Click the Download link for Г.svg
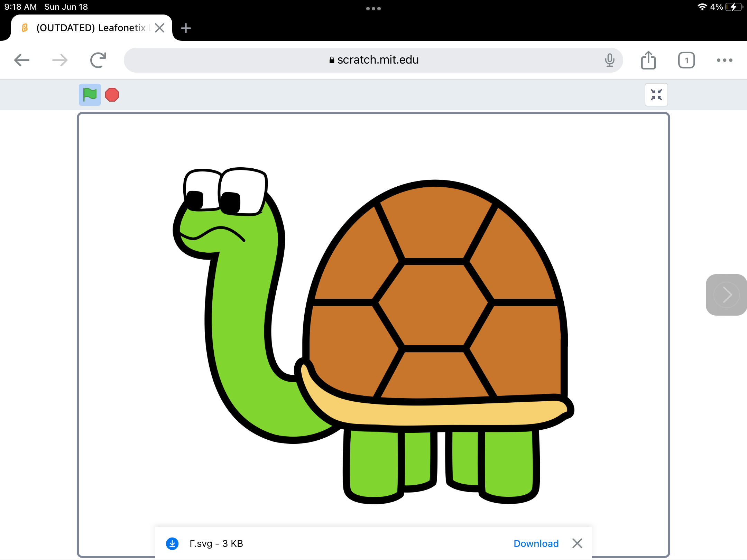Image resolution: width=747 pixels, height=560 pixels. pyautogui.click(x=536, y=543)
